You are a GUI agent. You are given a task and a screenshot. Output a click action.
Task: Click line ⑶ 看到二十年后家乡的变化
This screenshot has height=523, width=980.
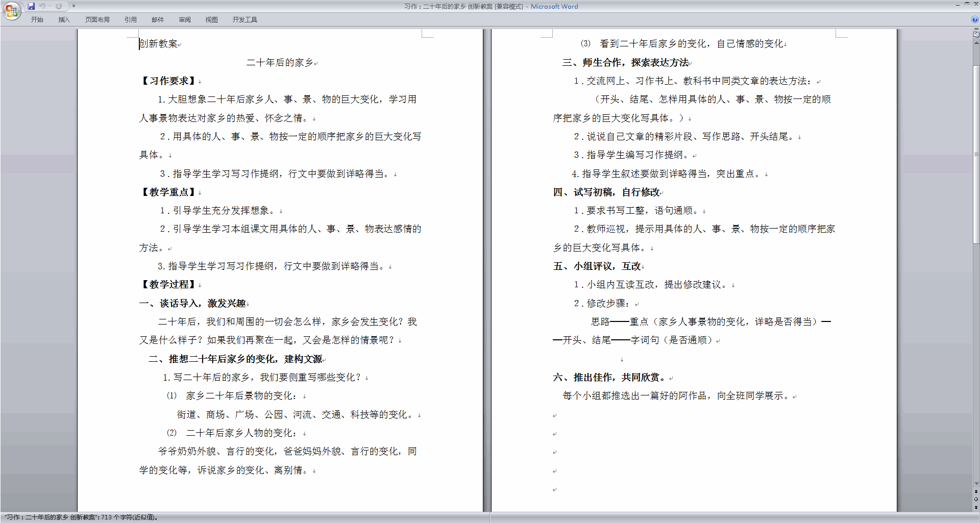[x=682, y=44]
